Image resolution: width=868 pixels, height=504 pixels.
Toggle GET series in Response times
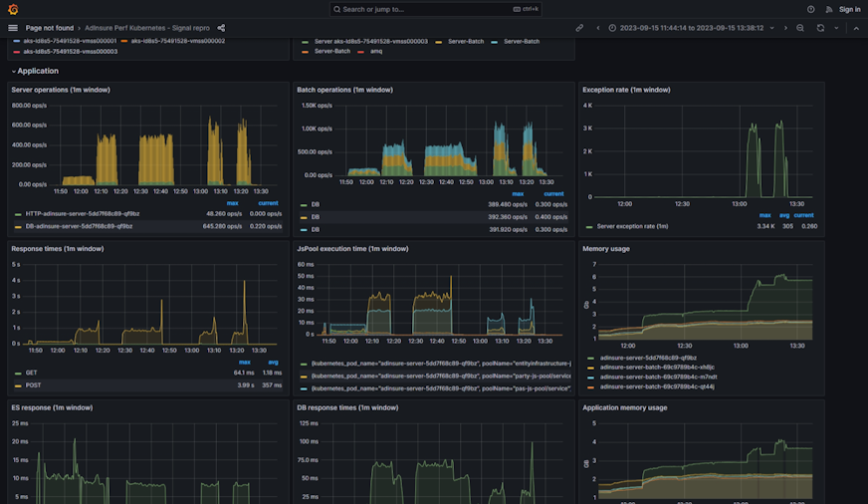31,373
